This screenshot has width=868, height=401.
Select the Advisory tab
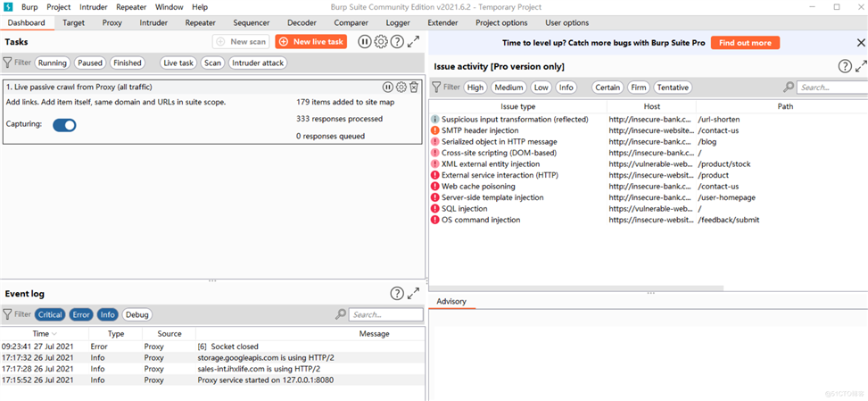tap(451, 301)
